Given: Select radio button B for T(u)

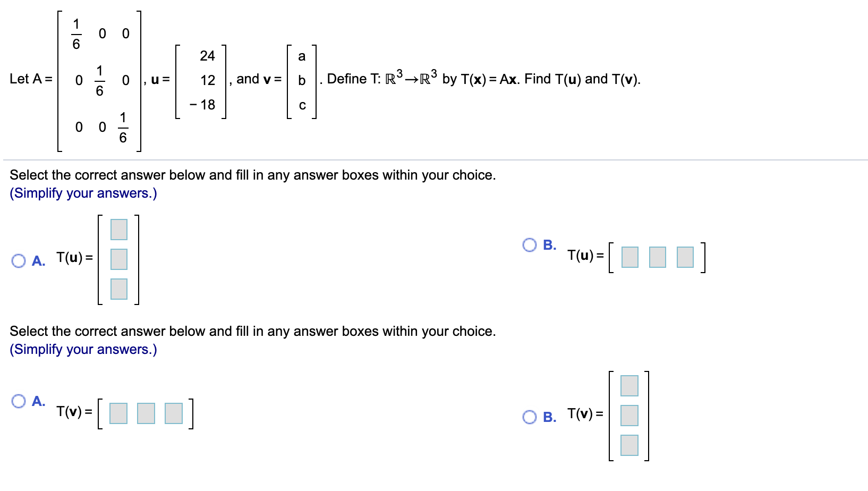Looking at the screenshot, I should tap(529, 245).
